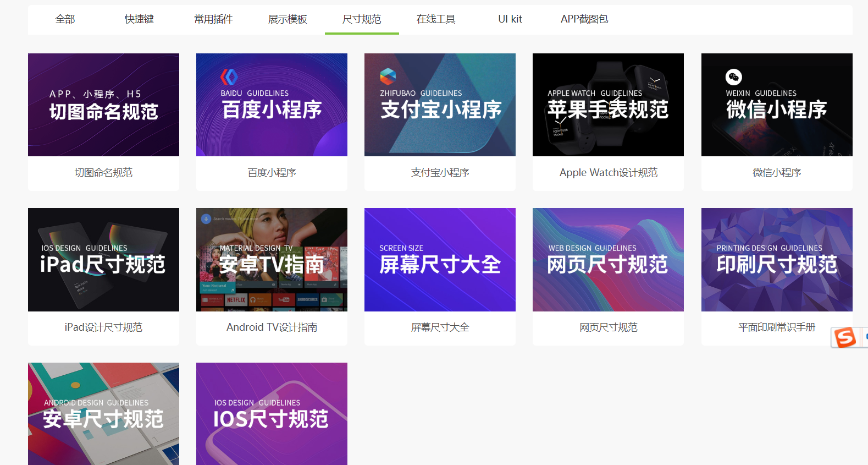Click the Baidu logo icon on card
This screenshot has width=868, height=465.
[x=229, y=76]
